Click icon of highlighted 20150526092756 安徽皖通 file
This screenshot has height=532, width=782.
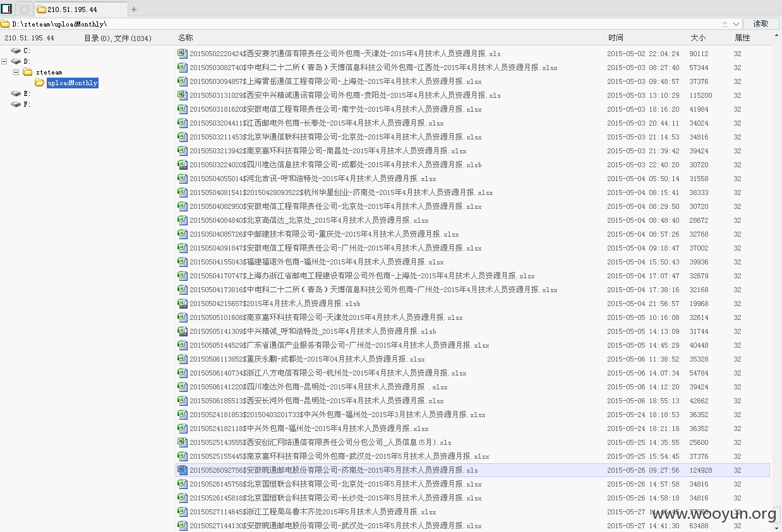tap(183, 470)
